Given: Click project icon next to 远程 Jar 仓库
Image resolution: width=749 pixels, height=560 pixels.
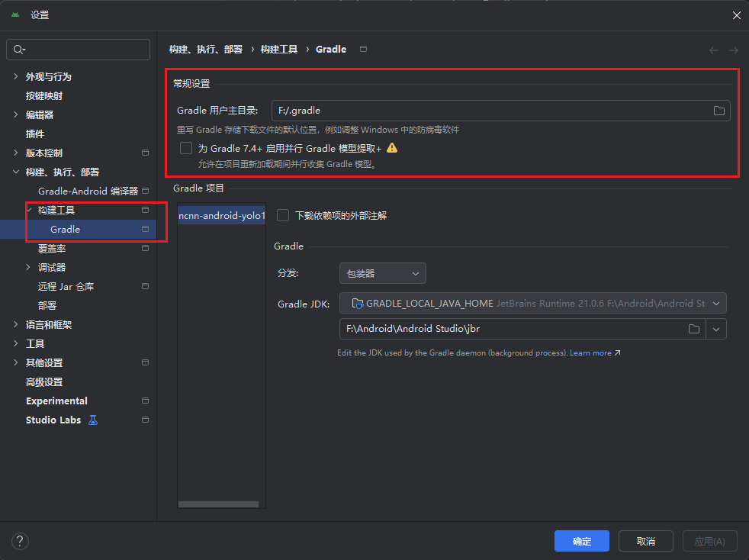Looking at the screenshot, I should [x=145, y=286].
